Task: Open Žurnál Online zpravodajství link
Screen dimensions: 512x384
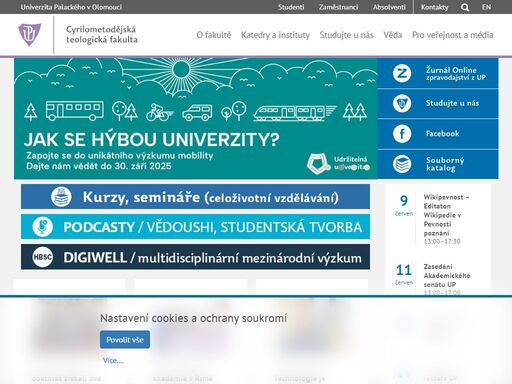Action: 456,73
